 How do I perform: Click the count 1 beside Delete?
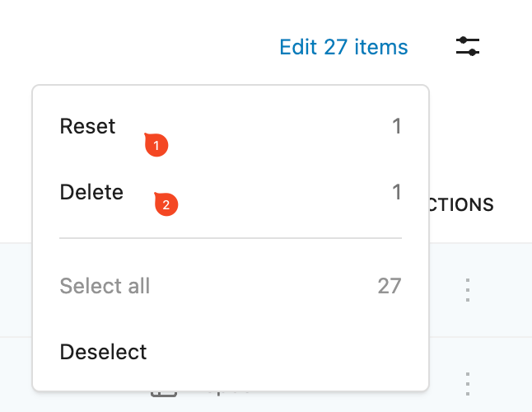point(397,192)
